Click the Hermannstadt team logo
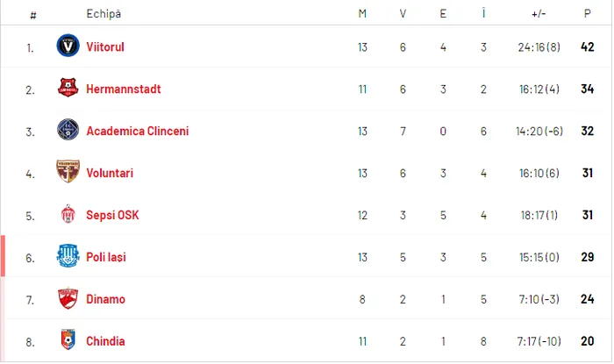614x364 pixels. pos(68,89)
